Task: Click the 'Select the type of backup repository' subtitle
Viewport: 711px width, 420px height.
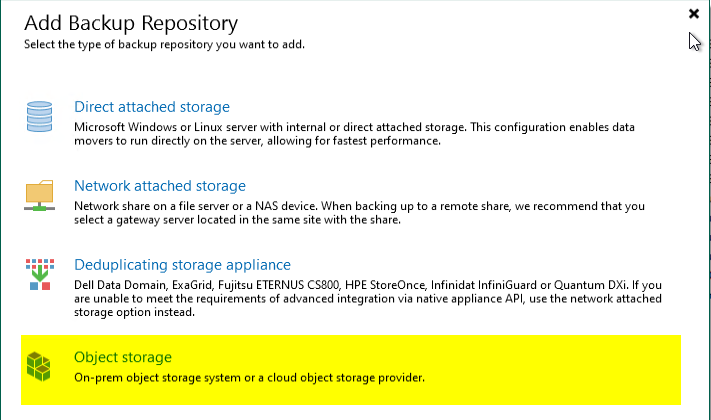Action: pos(164,44)
